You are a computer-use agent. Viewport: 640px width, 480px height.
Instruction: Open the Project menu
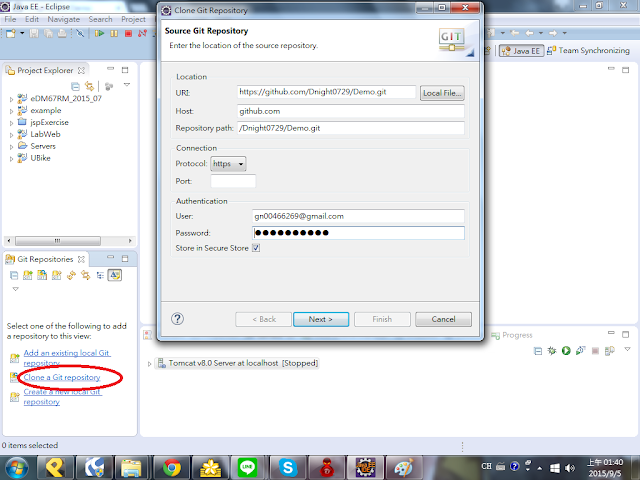tap(133, 19)
